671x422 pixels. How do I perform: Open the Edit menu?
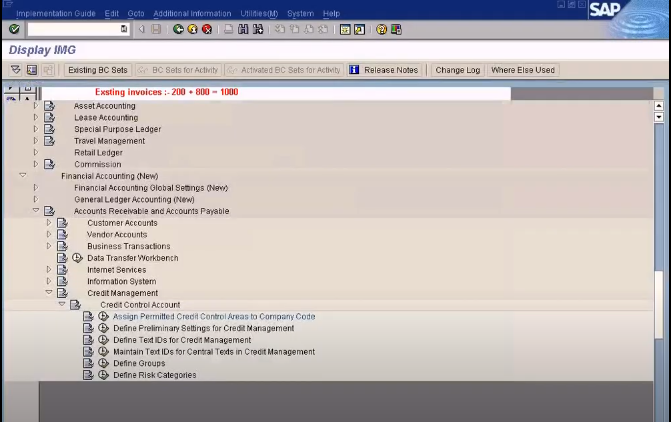point(112,14)
